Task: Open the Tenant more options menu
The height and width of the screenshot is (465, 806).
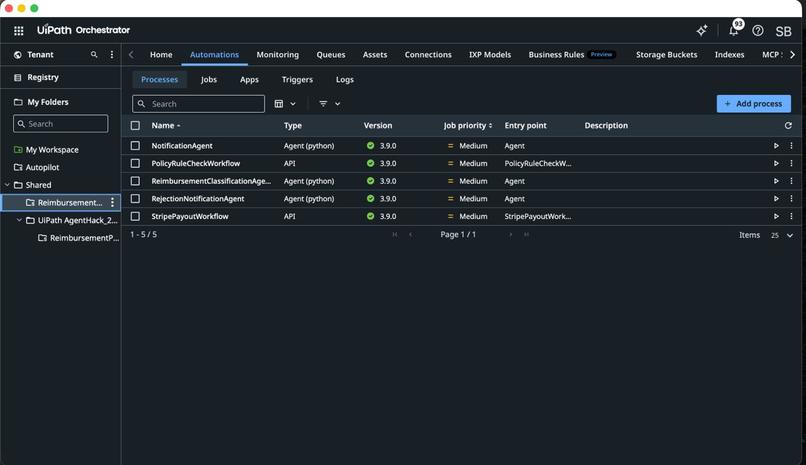Action: coord(112,54)
